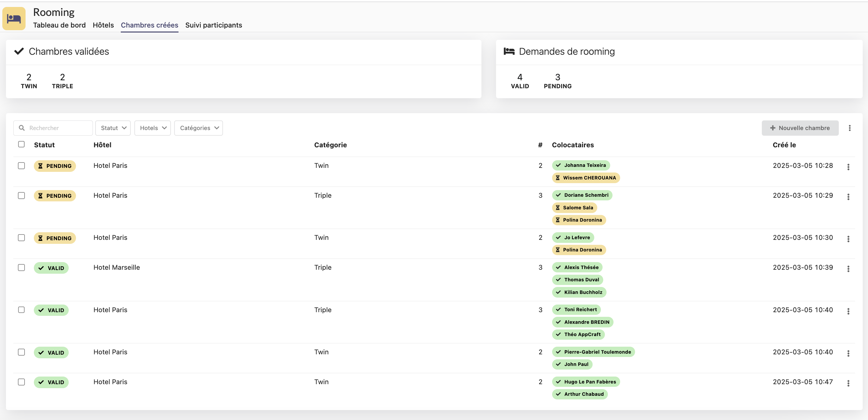Open row actions for the 10:47 room
The width and height of the screenshot is (868, 420).
click(848, 383)
